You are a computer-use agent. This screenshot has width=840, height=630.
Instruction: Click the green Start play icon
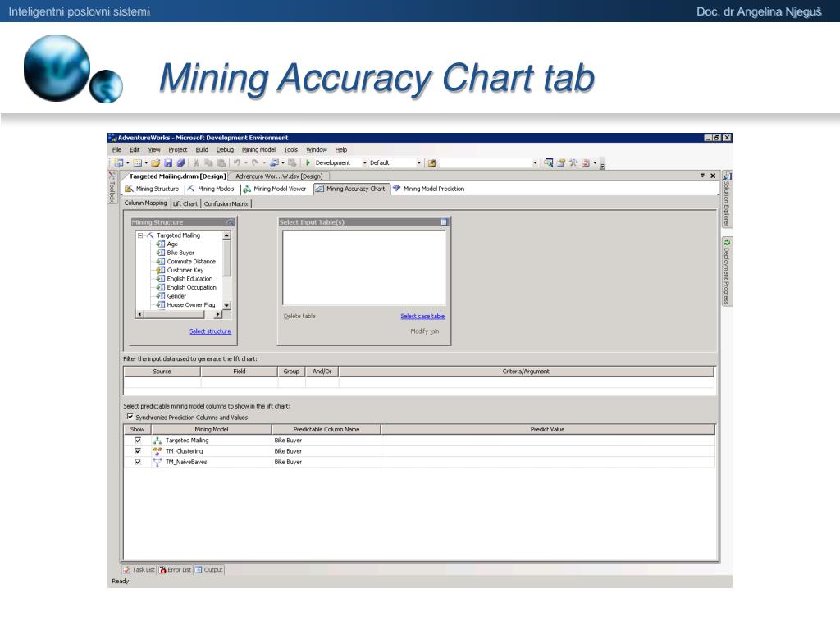pyautogui.click(x=308, y=163)
